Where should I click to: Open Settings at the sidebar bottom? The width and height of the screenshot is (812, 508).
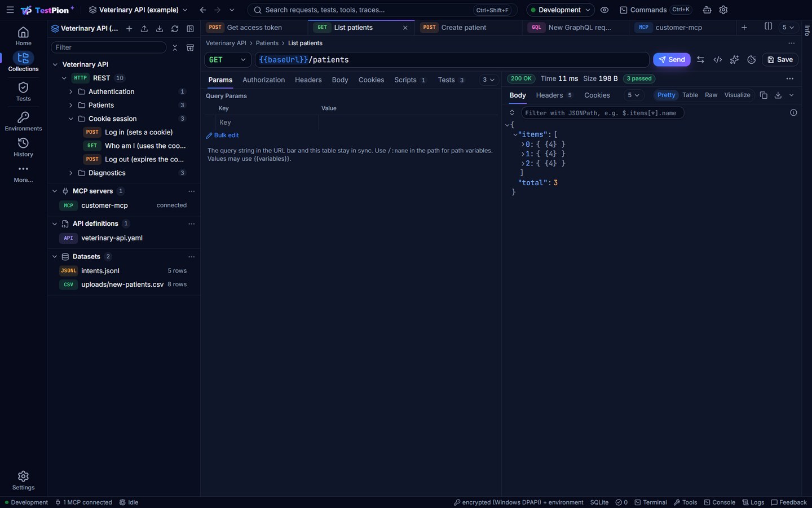click(23, 480)
